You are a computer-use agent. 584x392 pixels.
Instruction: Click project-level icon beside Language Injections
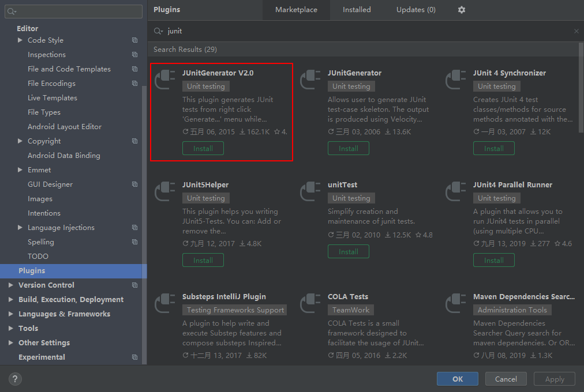tap(135, 228)
